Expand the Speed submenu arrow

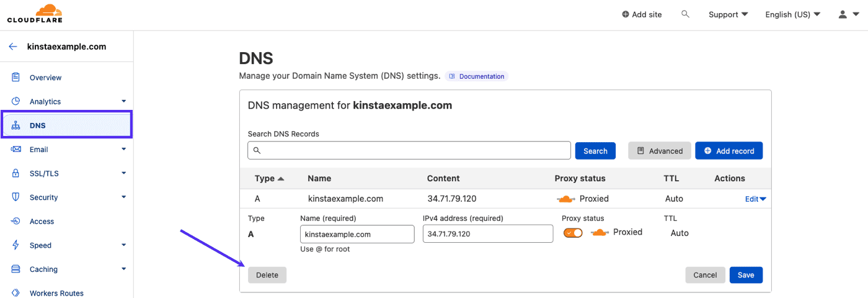coord(123,245)
